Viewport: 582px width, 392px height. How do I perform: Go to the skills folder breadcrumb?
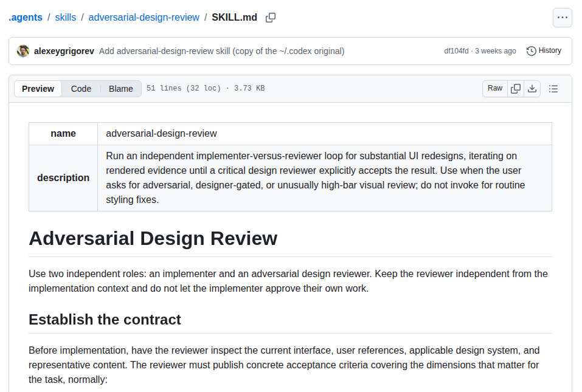pos(65,18)
